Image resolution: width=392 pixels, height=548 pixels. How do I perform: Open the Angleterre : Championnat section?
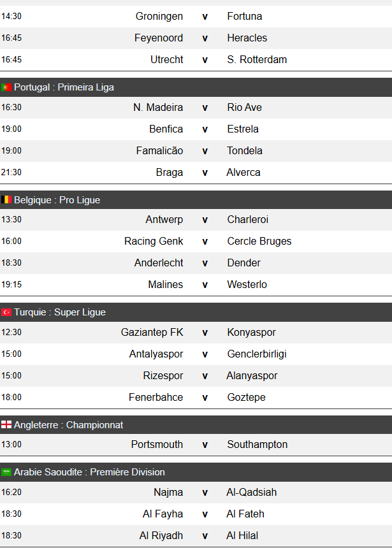(x=68, y=425)
